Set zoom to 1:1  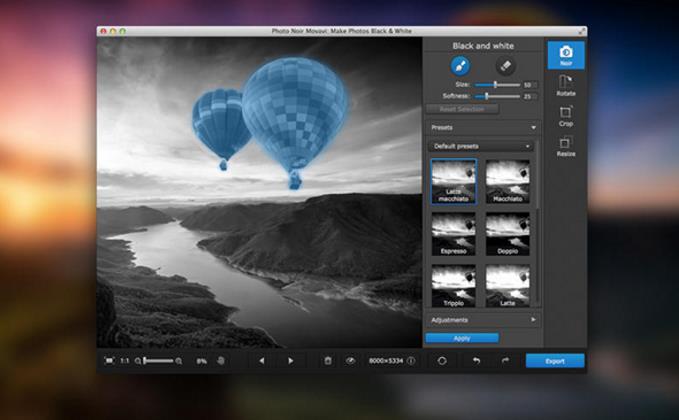(x=125, y=361)
